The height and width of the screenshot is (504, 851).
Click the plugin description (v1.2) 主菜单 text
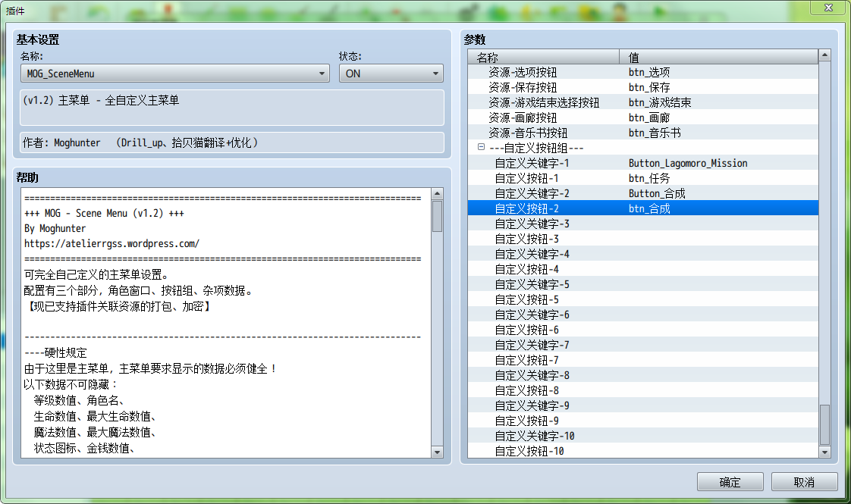pos(101,100)
